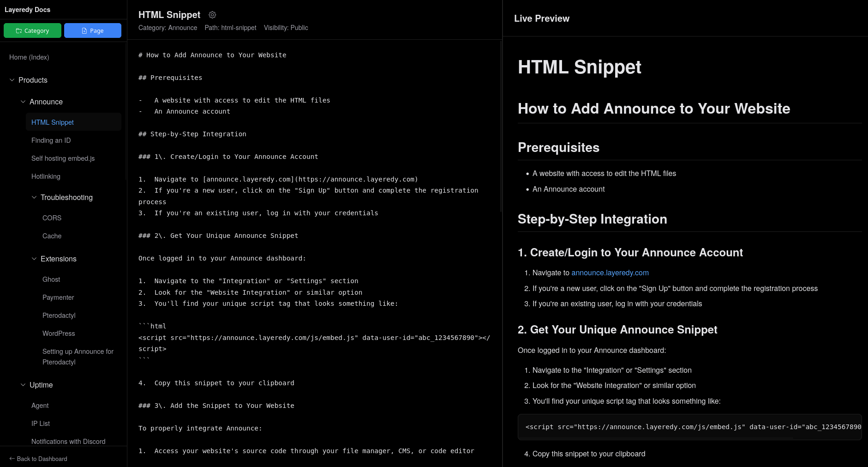868x467 pixels.
Task: Open page settings gear icon
Action: pos(212,15)
